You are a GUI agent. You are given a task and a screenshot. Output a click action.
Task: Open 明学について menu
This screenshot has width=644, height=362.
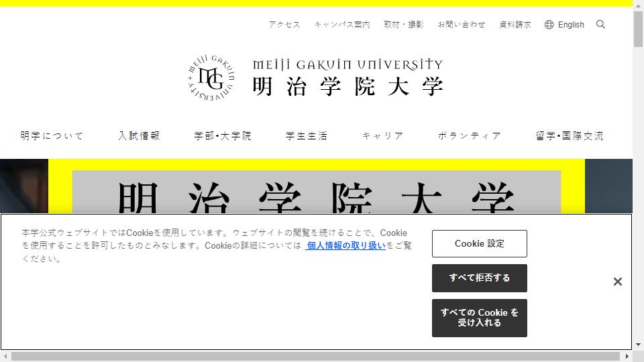click(x=52, y=136)
